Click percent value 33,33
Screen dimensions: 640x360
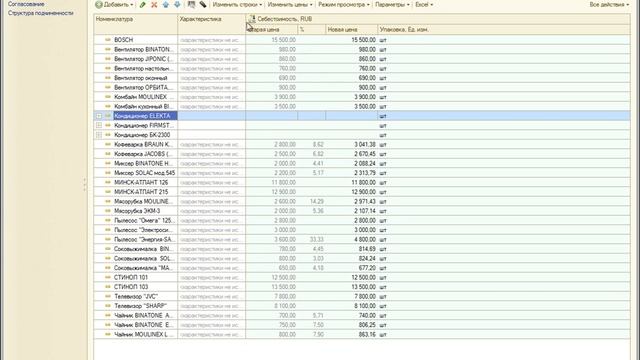317,240
